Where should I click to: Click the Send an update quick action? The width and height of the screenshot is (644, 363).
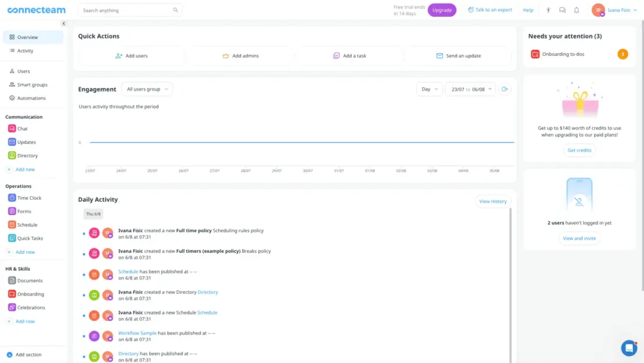(459, 56)
